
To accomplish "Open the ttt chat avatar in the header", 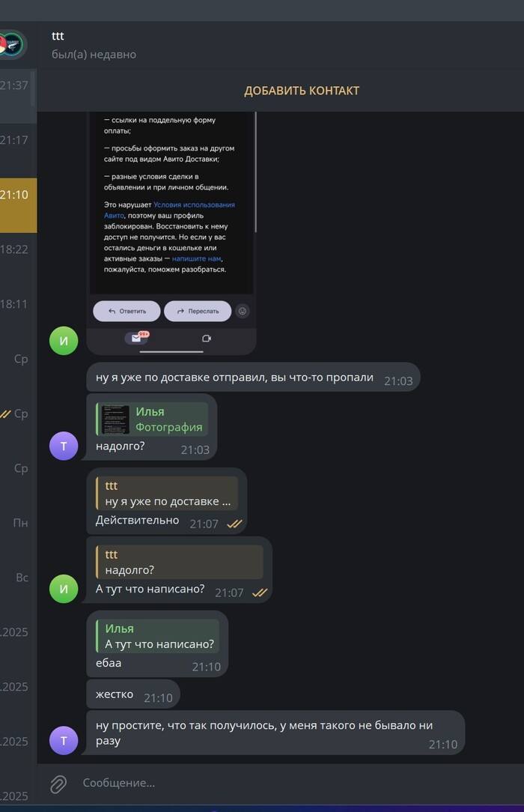I will point(11,44).
